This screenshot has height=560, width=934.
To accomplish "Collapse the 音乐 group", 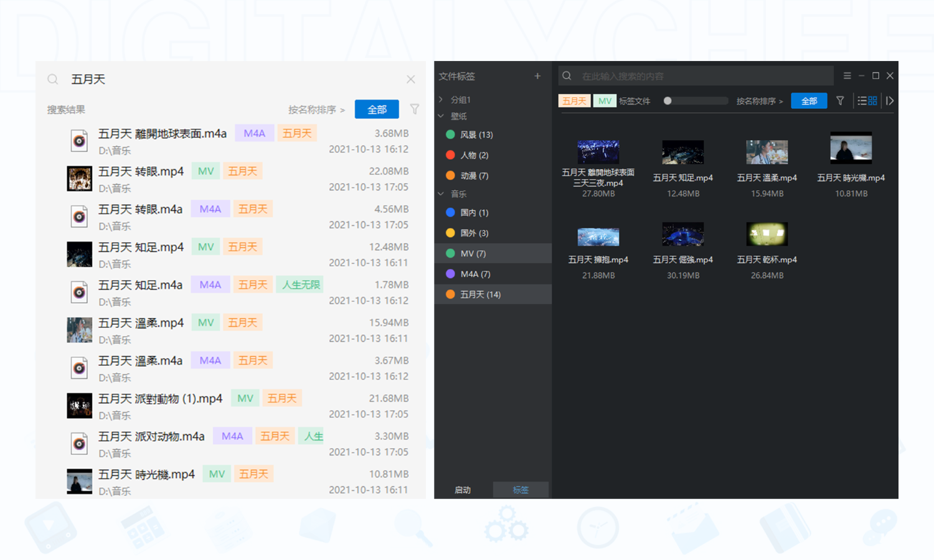I will (441, 194).
